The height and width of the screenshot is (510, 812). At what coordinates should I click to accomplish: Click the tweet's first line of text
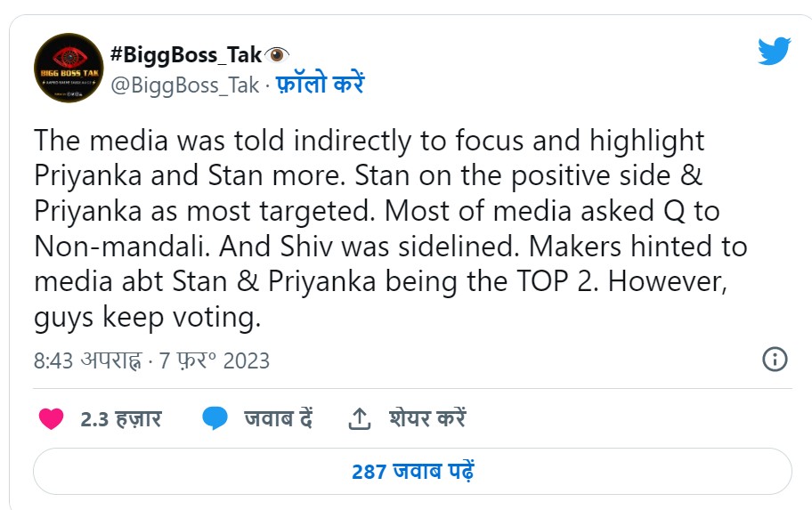coord(369,141)
